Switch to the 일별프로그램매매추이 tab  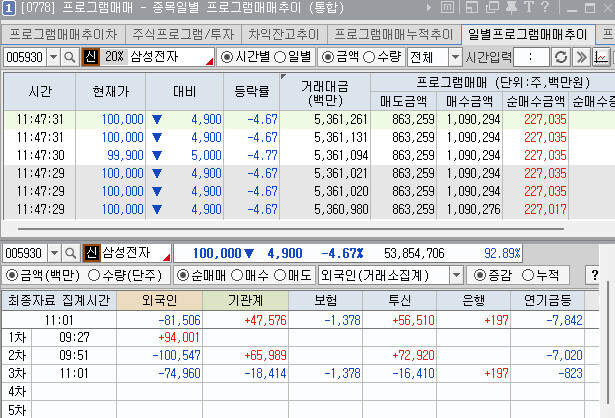(528, 35)
